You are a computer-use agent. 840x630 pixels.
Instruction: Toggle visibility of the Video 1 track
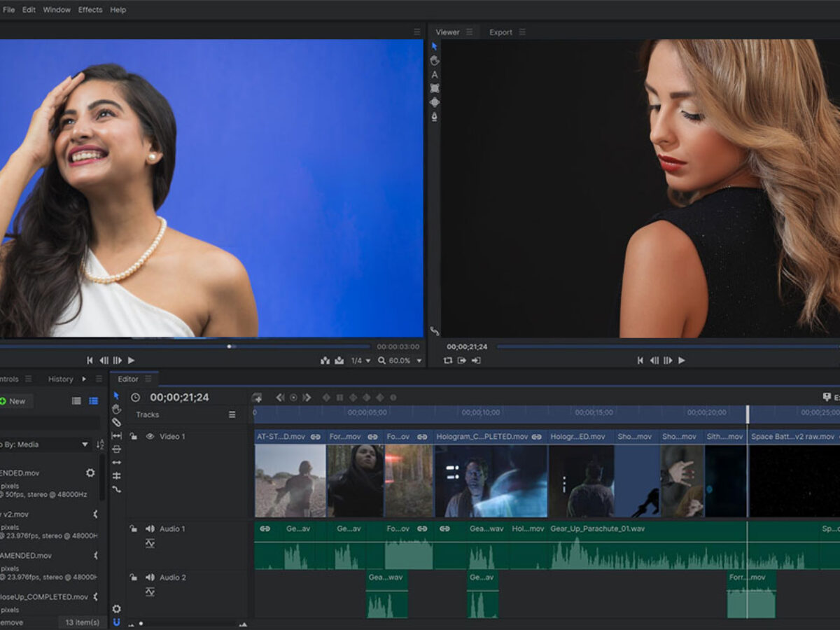(149, 435)
